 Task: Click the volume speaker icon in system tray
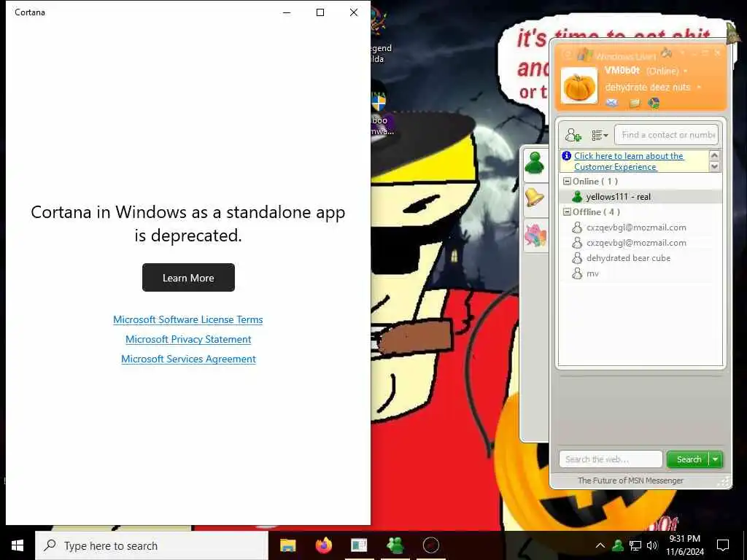pos(651,545)
